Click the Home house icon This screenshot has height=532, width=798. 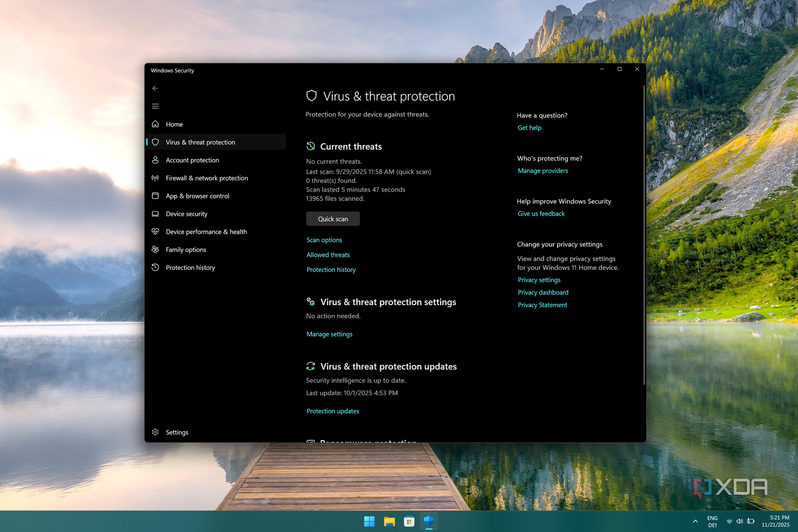[155, 124]
